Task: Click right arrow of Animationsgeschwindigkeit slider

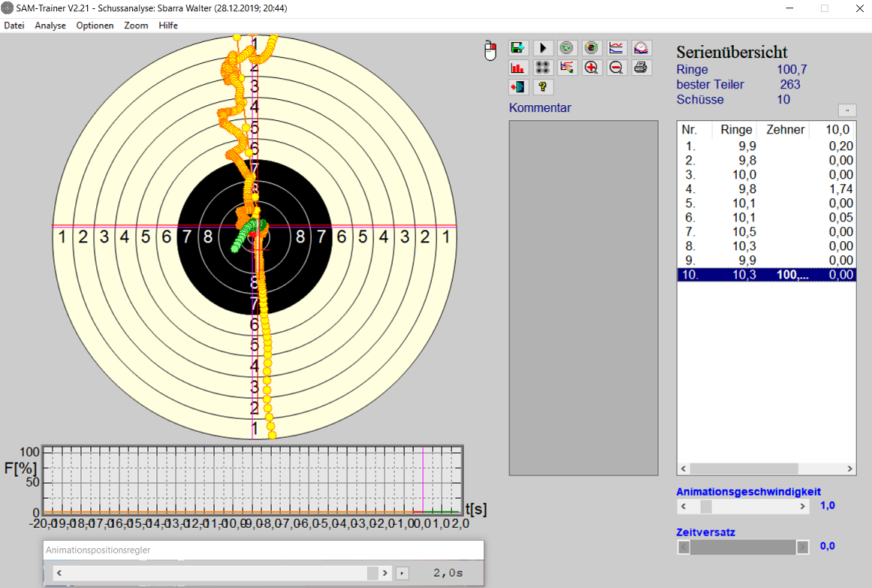Action: (803, 507)
